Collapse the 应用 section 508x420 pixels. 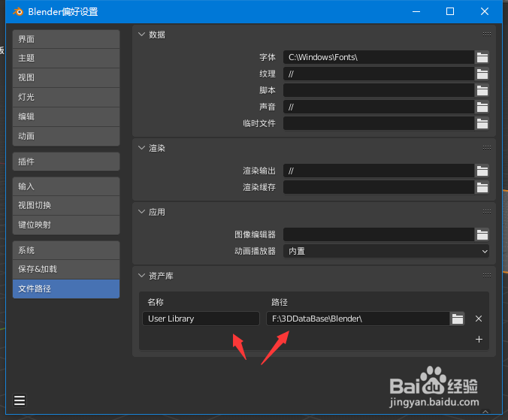point(141,212)
